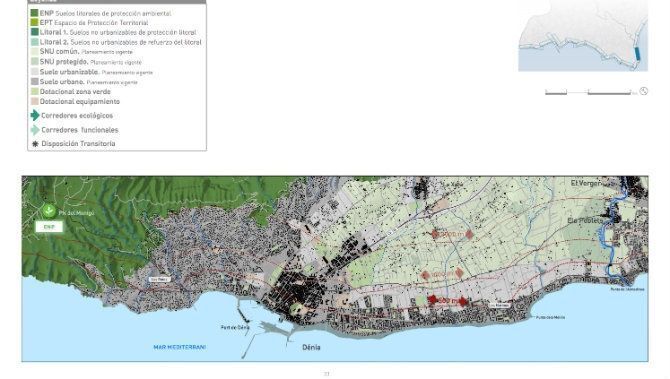Click the Corredores funcionales light arrow icon

coord(35,129)
